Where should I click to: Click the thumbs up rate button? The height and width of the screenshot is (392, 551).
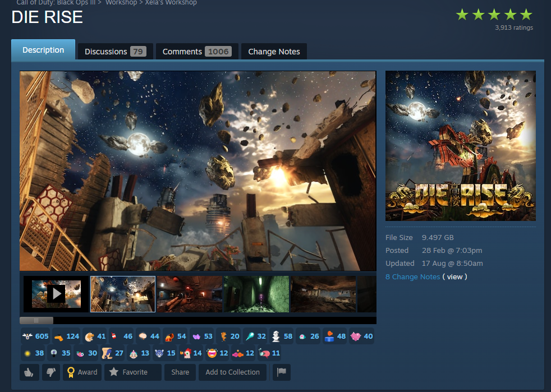(x=29, y=372)
